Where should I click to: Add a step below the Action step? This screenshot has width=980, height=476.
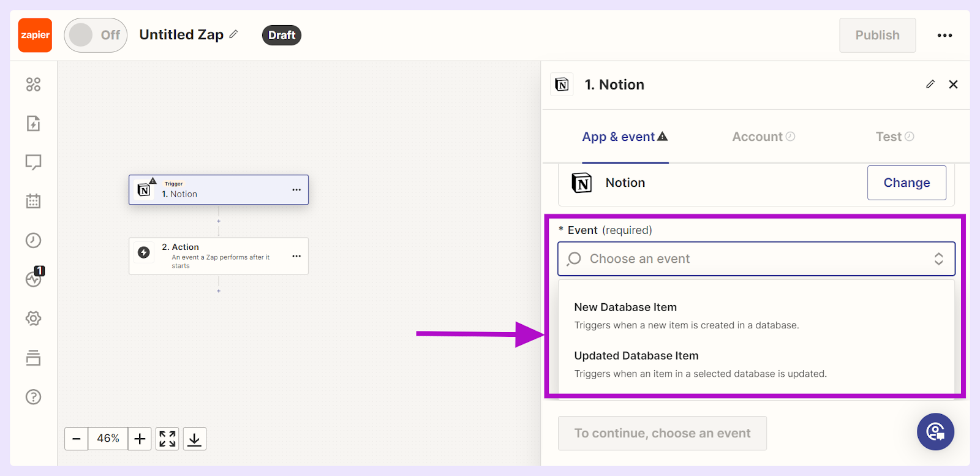(x=219, y=291)
